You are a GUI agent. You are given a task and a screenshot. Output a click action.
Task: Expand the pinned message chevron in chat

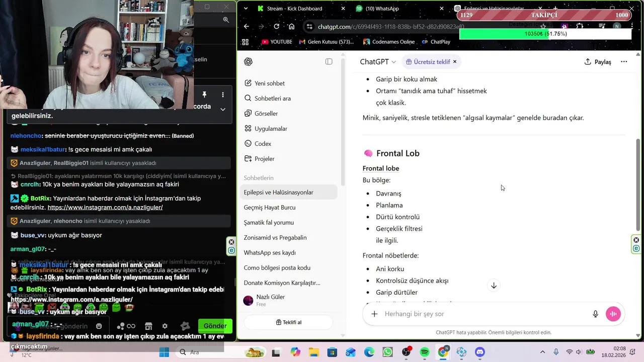click(223, 109)
